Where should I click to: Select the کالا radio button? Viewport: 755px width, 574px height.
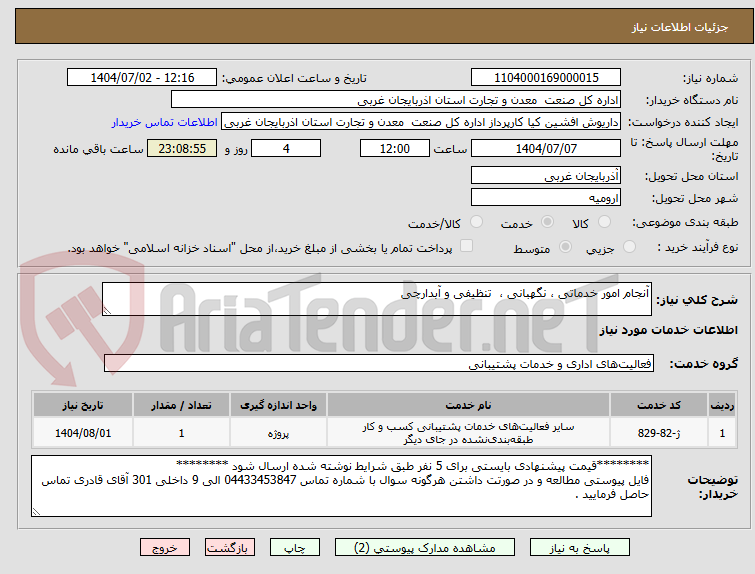604,222
